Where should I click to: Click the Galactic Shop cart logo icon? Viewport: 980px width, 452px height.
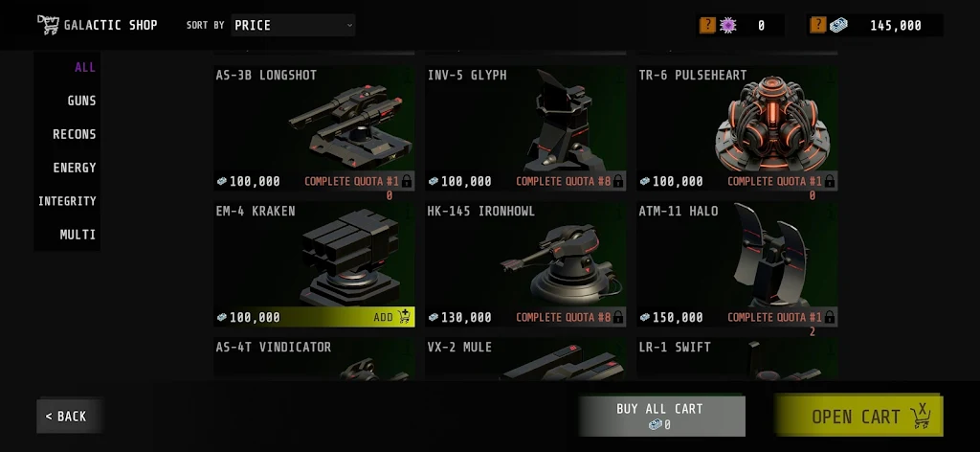point(48,25)
